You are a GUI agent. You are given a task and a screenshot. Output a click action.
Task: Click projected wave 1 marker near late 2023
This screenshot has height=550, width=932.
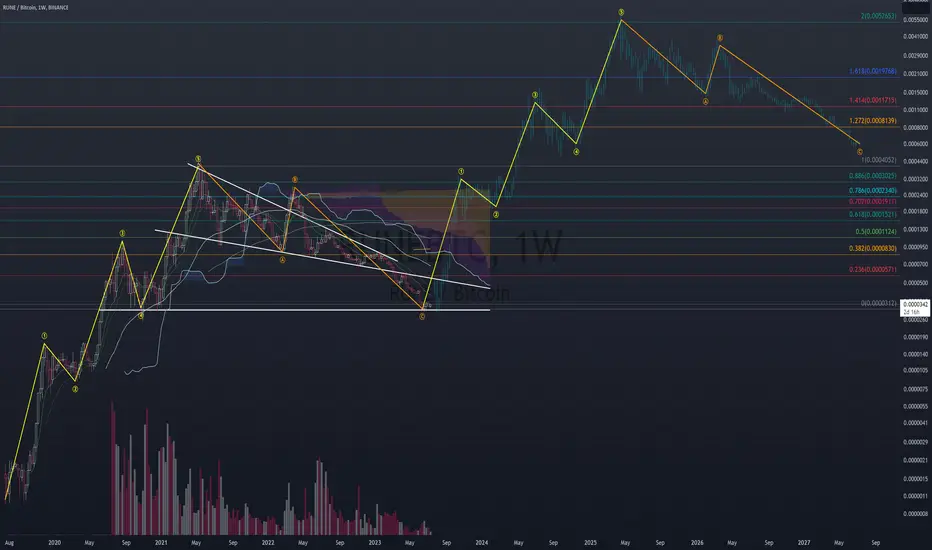pyautogui.click(x=461, y=172)
